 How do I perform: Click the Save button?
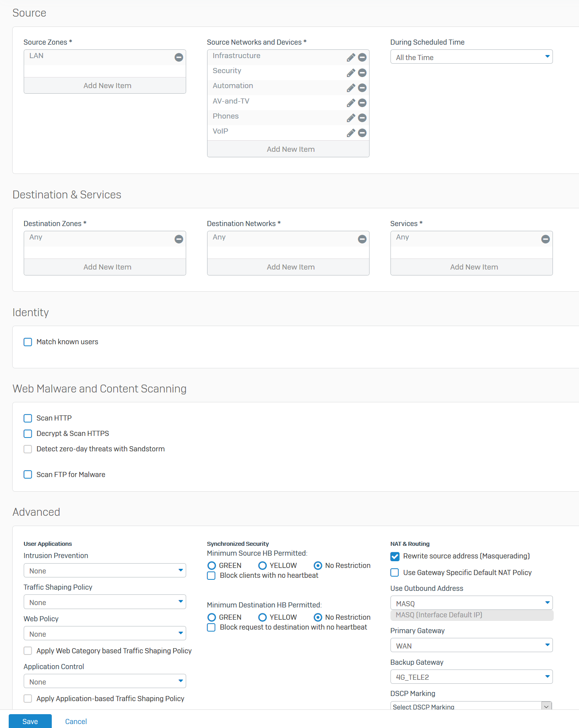click(30, 721)
